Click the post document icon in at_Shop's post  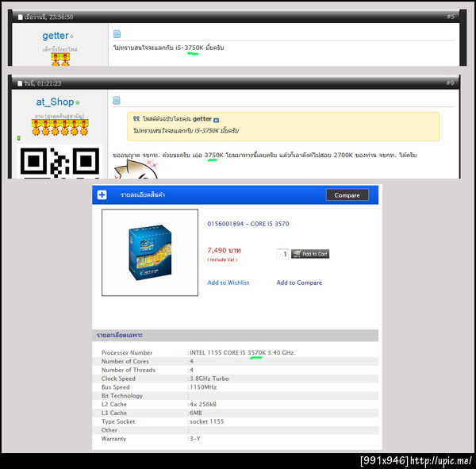tap(117, 100)
